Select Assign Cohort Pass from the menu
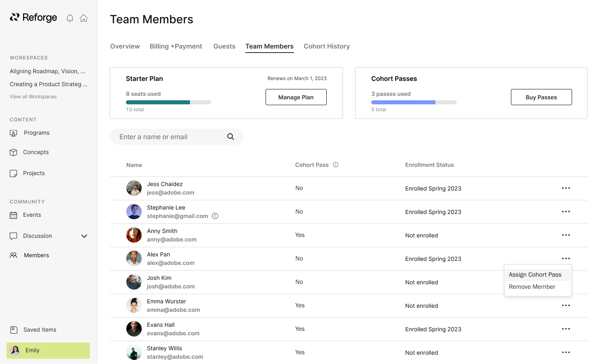 coord(538,275)
